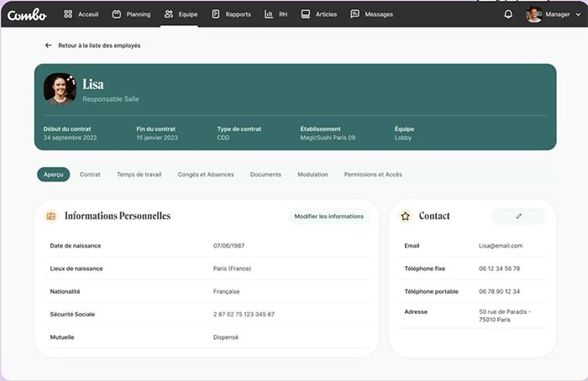This screenshot has width=588, height=381.
Task: Open the Planning section
Action: pos(131,14)
